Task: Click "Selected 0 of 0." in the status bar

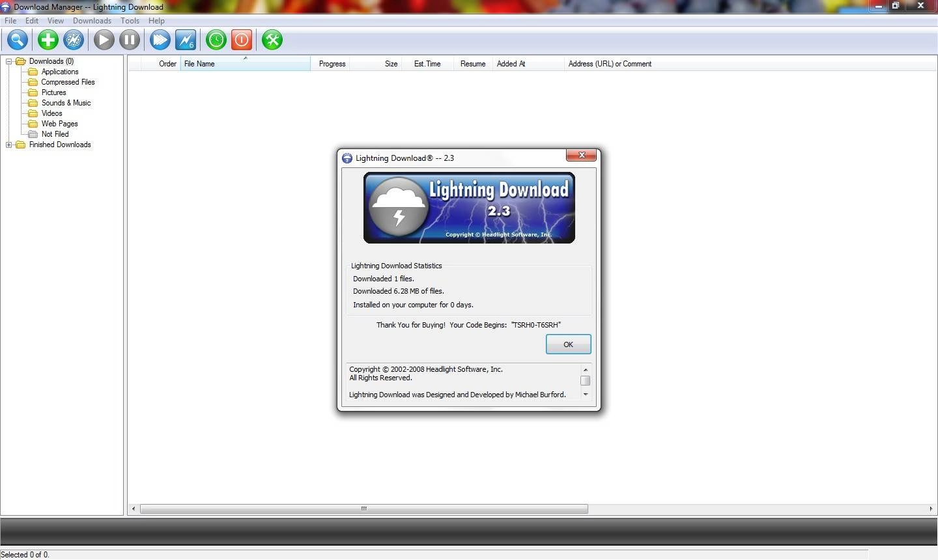Action: (25, 555)
